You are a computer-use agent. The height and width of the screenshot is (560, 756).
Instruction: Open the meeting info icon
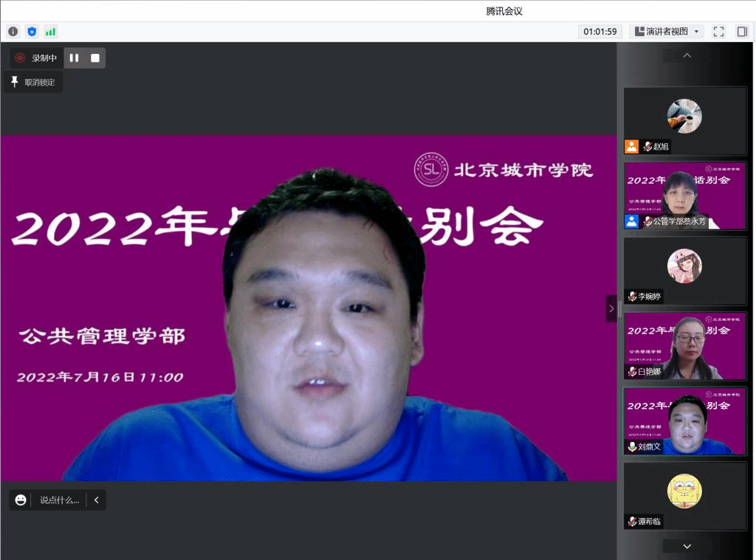pyautogui.click(x=13, y=32)
